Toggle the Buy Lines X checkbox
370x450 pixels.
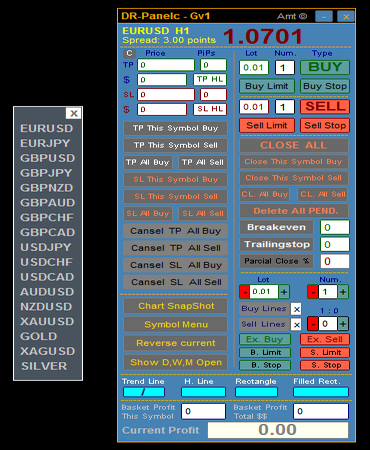click(x=296, y=309)
